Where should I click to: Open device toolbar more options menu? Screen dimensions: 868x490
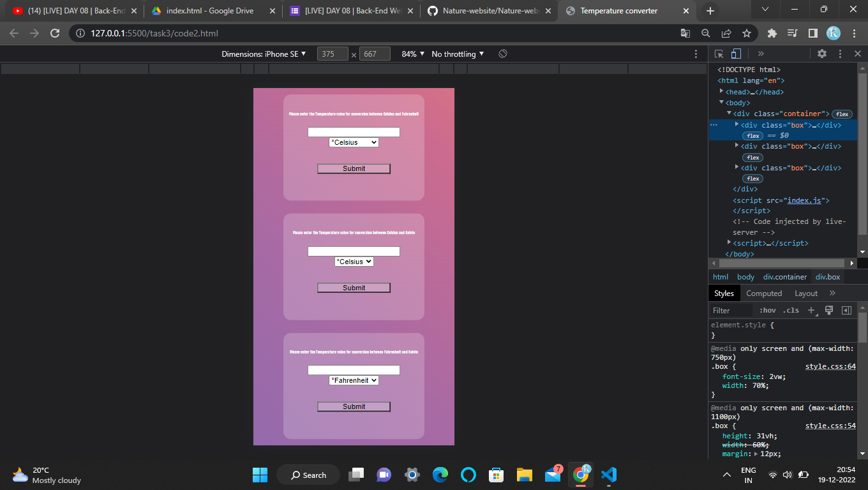696,54
